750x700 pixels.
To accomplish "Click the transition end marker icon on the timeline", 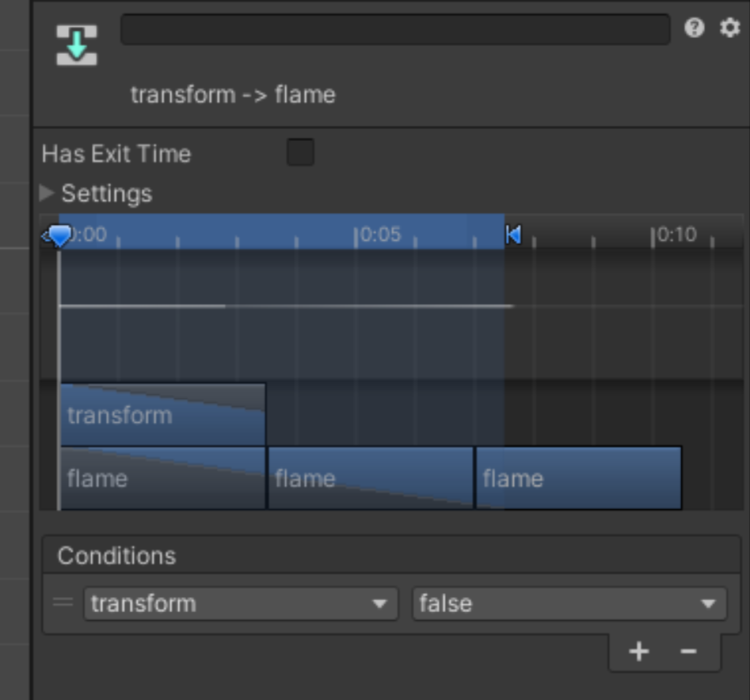I will 513,234.
